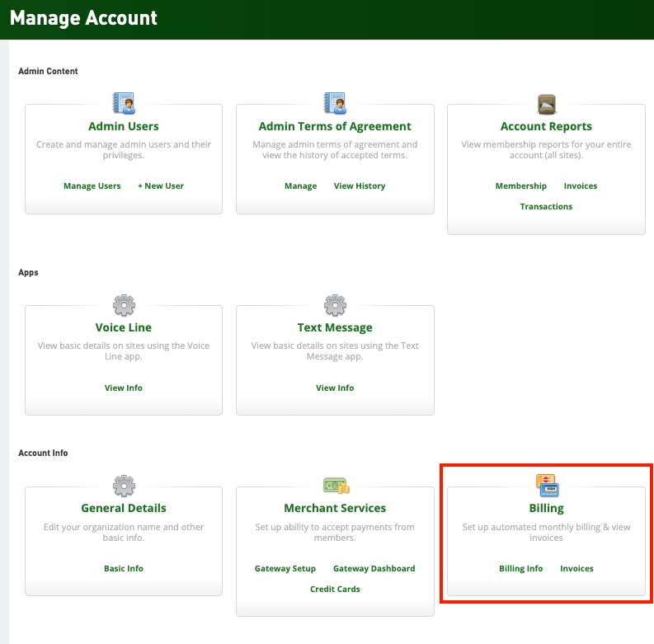Click the Account Reports file drawer icon
Image resolution: width=654 pixels, height=644 pixels.
tap(547, 104)
